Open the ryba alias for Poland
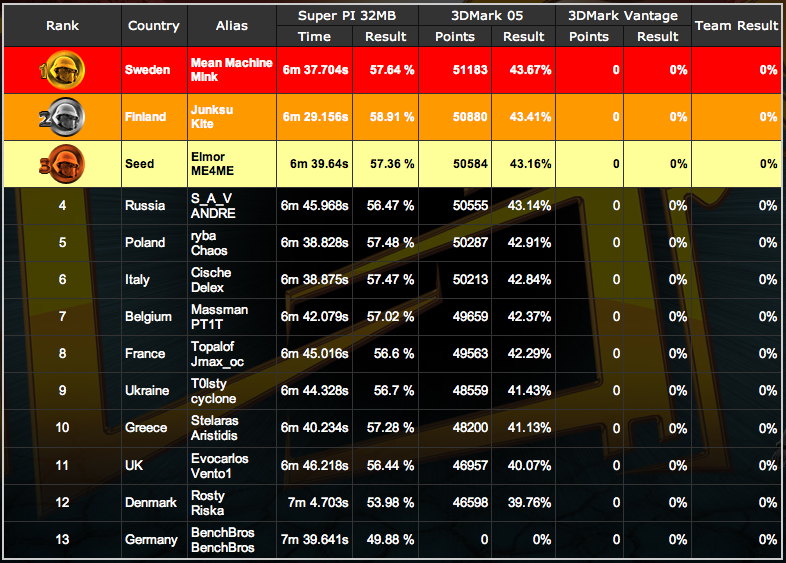This screenshot has height=563, width=786. tap(204, 236)
